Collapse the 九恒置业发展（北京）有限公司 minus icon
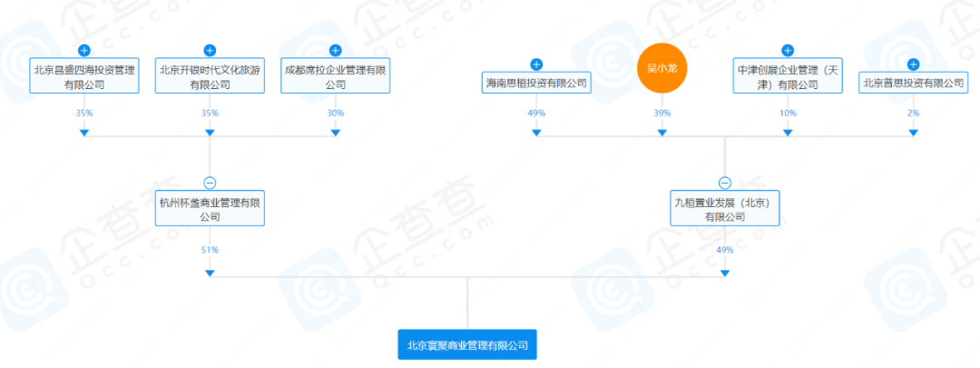 click(725, 183)
